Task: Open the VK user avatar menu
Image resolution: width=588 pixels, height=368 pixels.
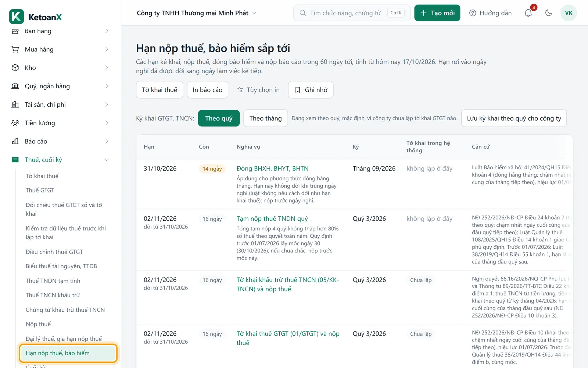Action: click(x=569, y=13)
